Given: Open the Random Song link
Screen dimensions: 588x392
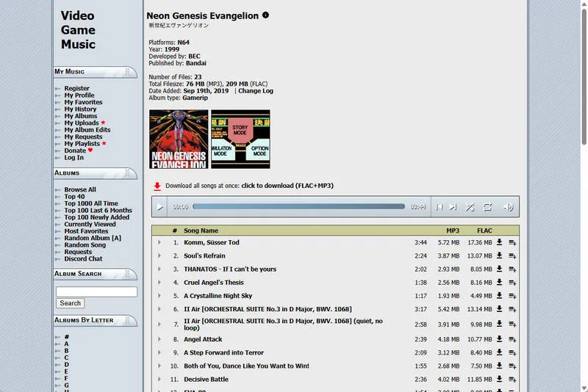Looking at the screenshot, I should [85, 245].
